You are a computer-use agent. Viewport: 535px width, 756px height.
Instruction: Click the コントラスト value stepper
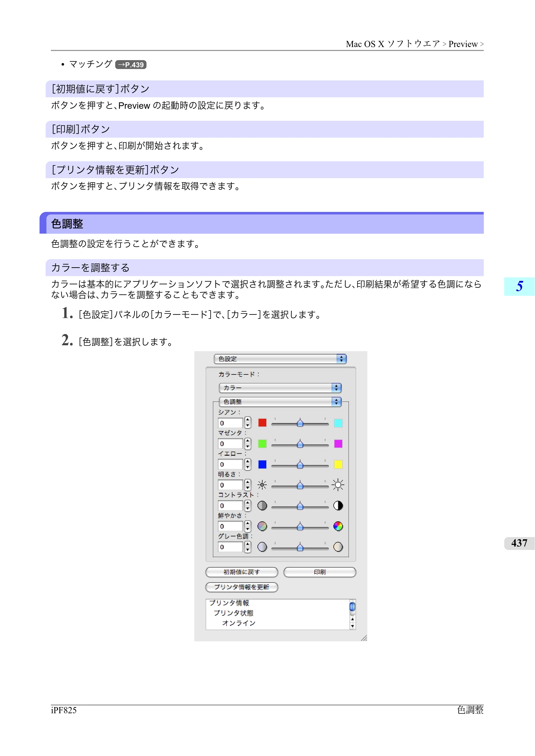(x=248, y=506)
